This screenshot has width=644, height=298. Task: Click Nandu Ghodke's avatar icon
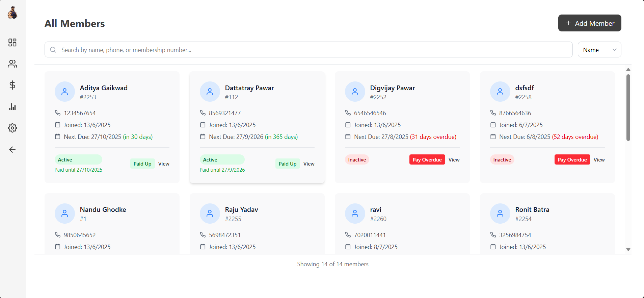[x=65, y=214]
